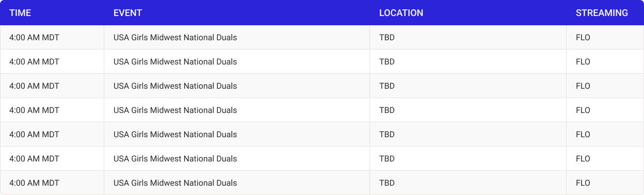
Task: Click the TIME column header
Action: pos(20,13)
